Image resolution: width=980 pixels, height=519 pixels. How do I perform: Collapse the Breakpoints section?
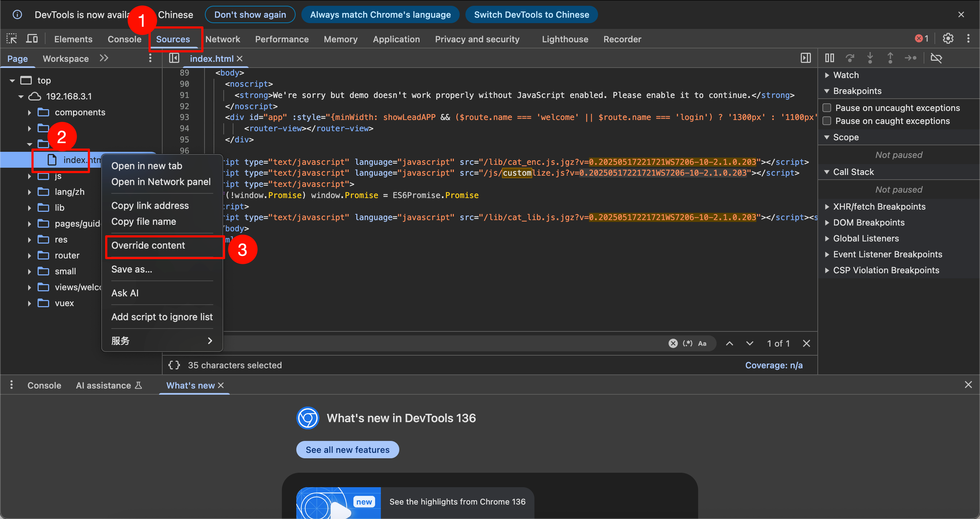coord(827,91)
